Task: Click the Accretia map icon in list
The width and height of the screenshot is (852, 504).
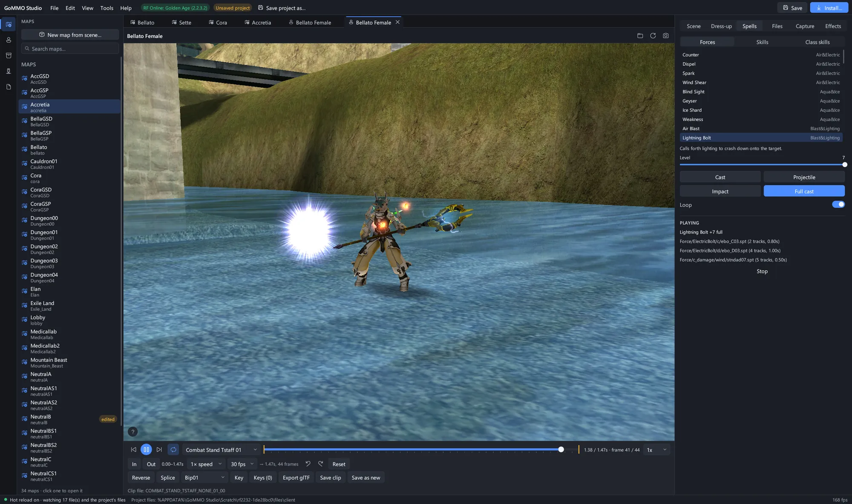Action: coord(25,107)
